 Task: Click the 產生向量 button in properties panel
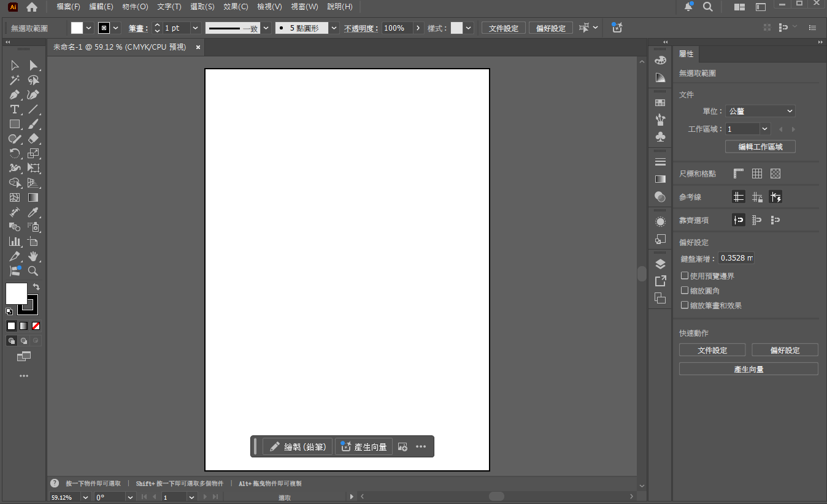point(748,369)
